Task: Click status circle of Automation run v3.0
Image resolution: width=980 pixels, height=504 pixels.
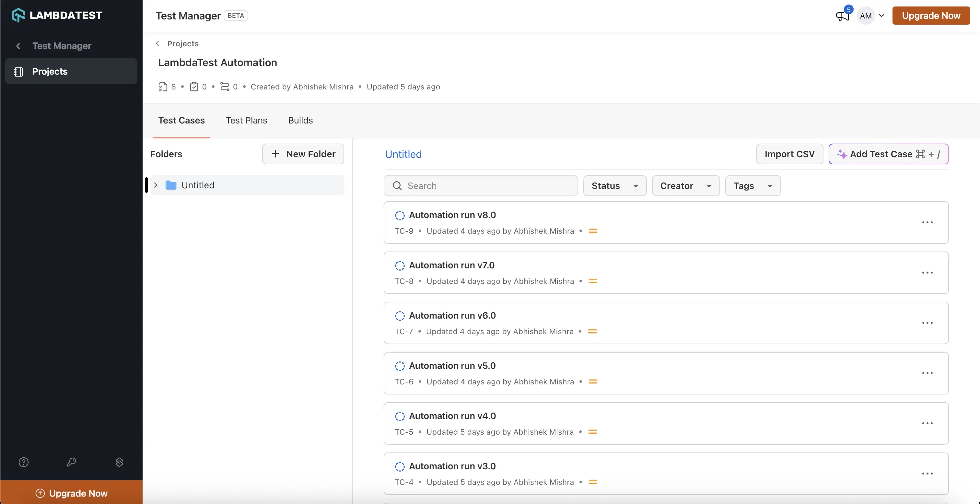Action: coord(400,466)
